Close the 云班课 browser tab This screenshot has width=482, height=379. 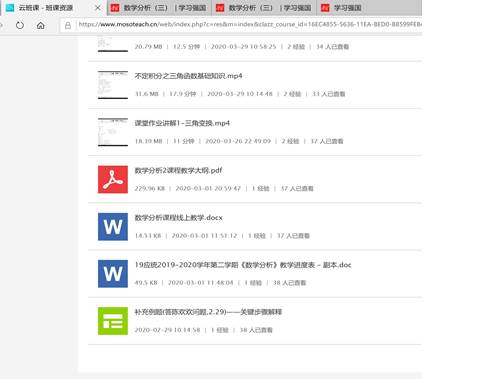click(x=98, y=8)
